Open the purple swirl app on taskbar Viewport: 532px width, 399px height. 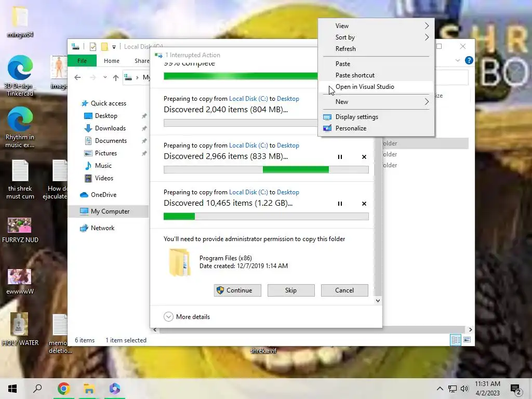click(x=115, y=389)
